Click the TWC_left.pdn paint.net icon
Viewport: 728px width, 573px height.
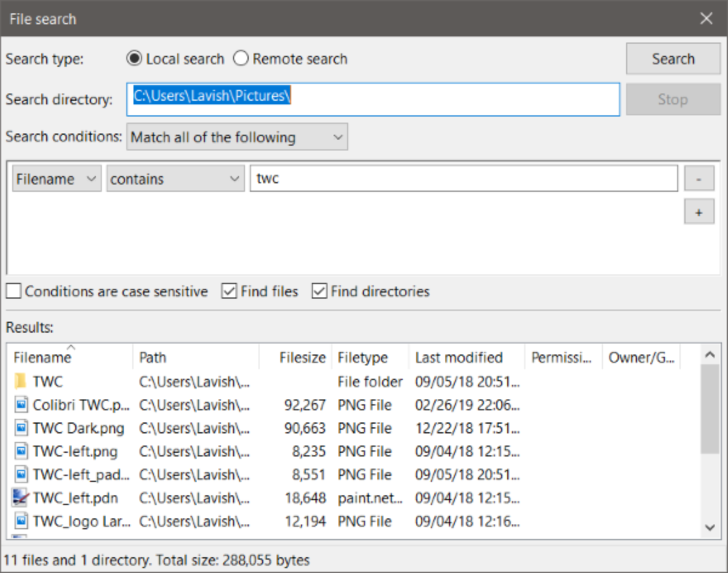pos(21,498)
